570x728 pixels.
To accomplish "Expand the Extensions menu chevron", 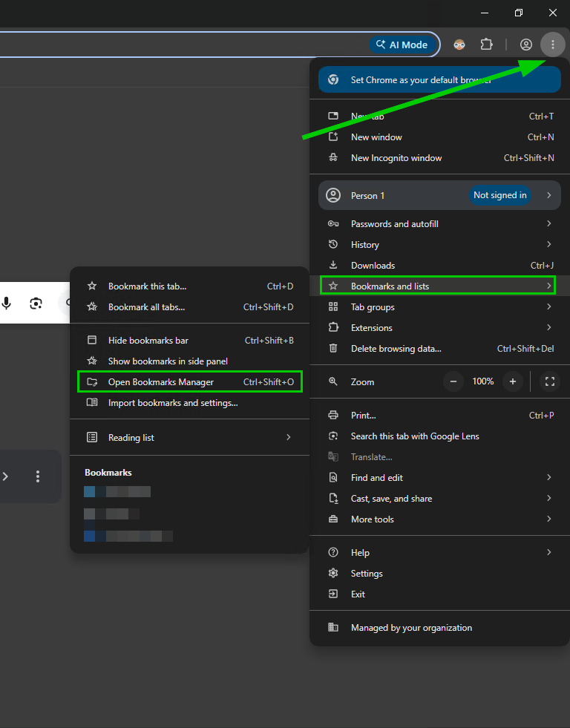I will 549,327.
